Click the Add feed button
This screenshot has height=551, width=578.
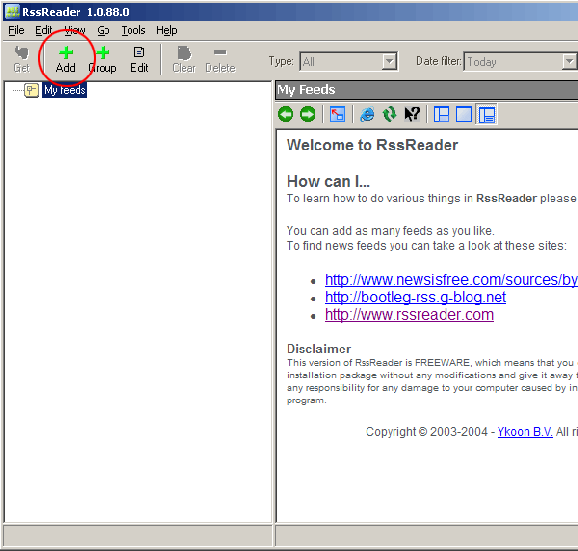(66, 59)
